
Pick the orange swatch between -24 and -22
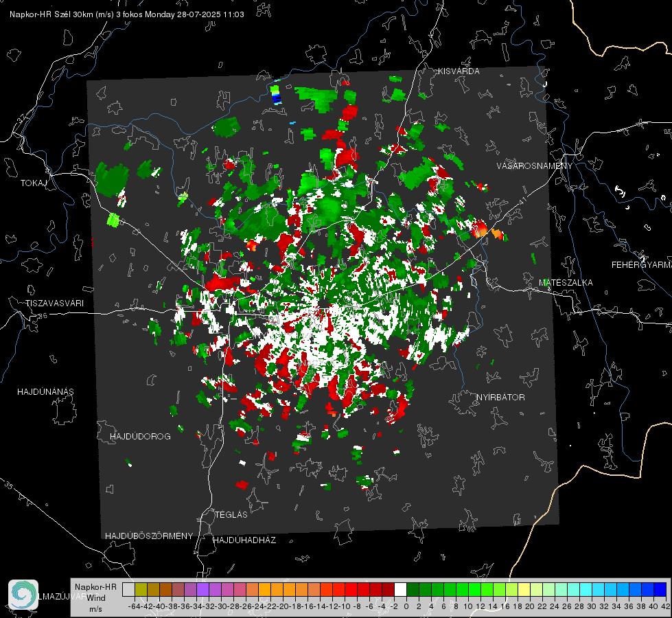264,589
